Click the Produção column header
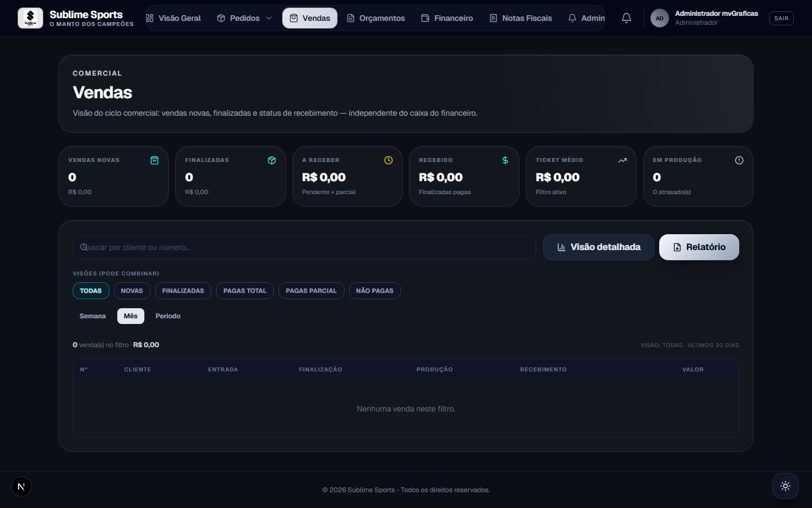Viewport: 812px width, 508px height. click(435, 370)
